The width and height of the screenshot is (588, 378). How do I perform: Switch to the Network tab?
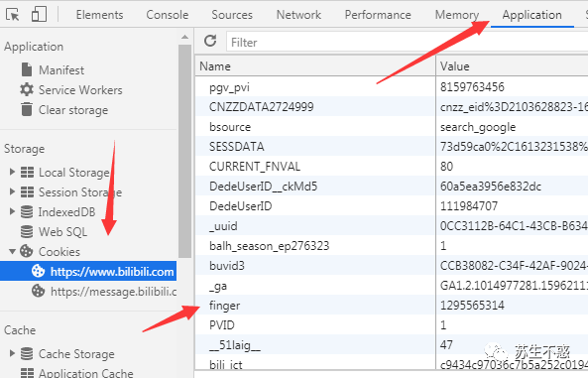tap(298, 15)
